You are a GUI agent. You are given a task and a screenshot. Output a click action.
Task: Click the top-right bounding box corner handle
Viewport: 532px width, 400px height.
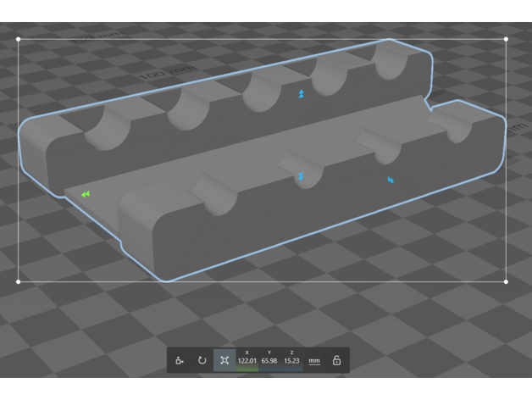[x=506, y=39]
